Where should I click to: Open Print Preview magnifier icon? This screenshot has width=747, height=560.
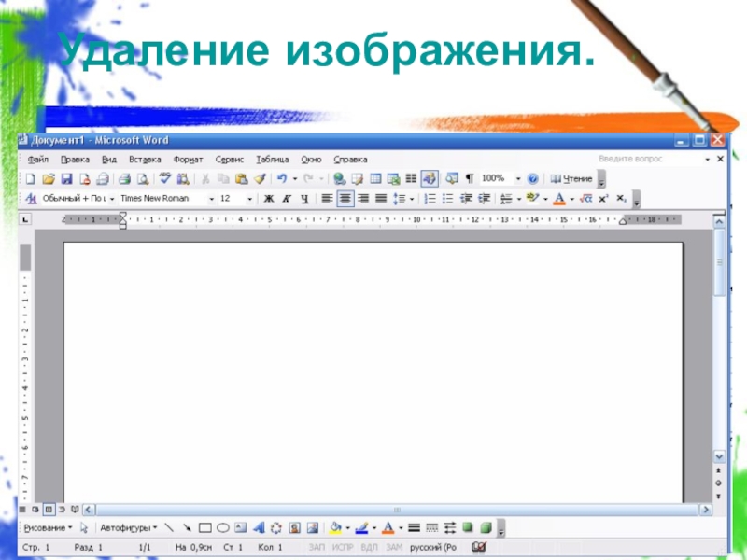tap(143, 179)
